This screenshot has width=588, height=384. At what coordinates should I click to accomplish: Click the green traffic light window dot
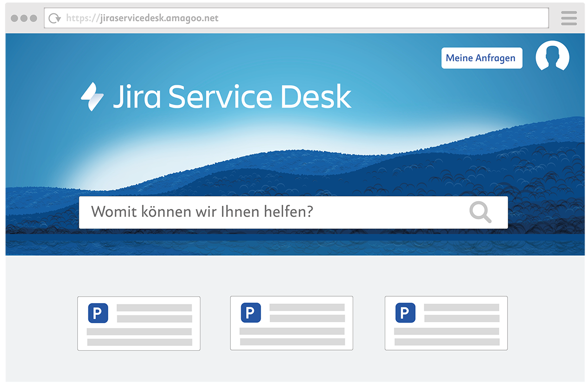(33, 18)
